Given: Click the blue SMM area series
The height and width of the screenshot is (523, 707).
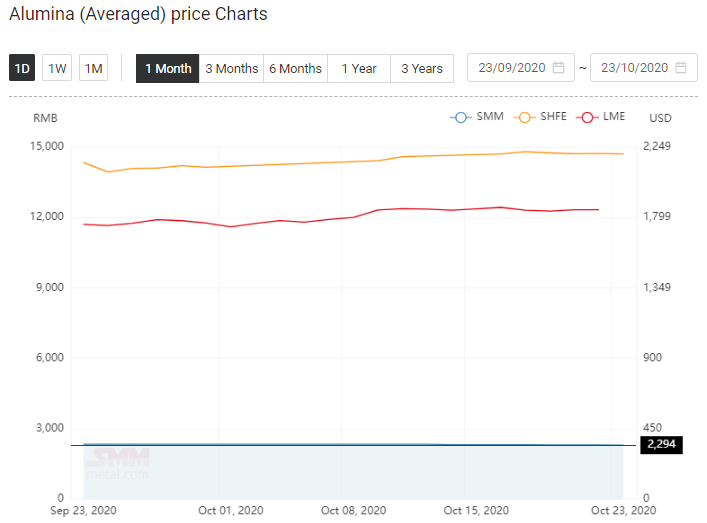Looking at the screenshot, I should tap(354, 472).
